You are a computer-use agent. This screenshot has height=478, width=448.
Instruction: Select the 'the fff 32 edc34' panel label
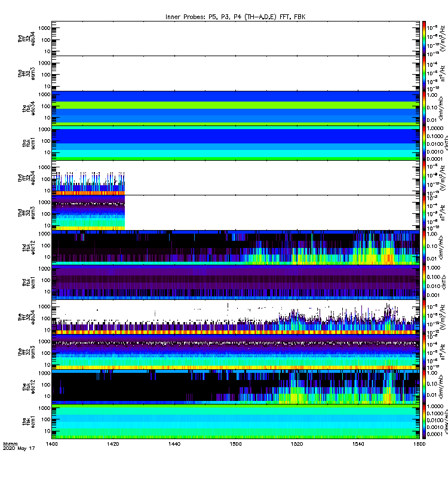(x=26, y=317)
